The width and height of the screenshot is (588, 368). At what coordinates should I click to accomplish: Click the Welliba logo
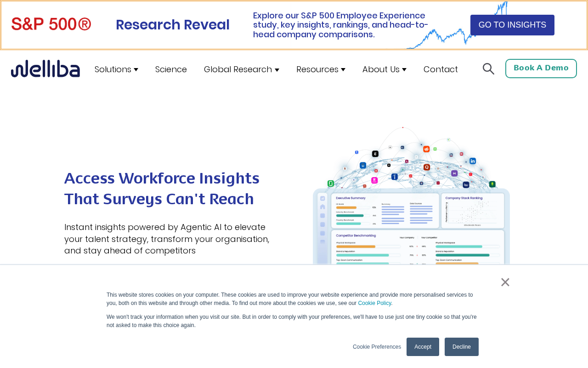tap(45, 69)
